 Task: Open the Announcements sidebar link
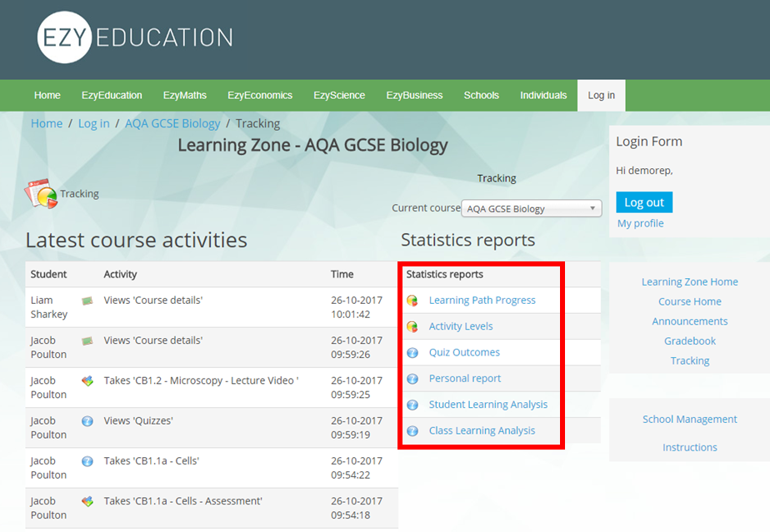689,321
